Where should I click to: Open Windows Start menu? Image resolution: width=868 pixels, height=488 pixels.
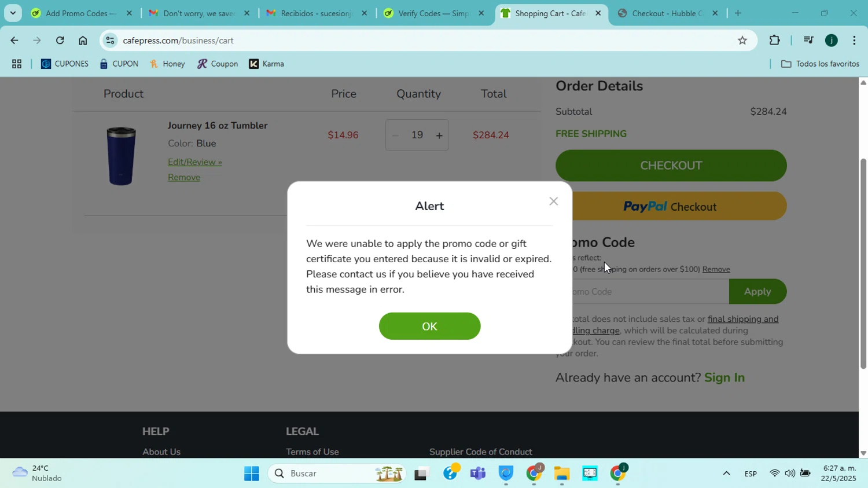(x=252, y=474)
